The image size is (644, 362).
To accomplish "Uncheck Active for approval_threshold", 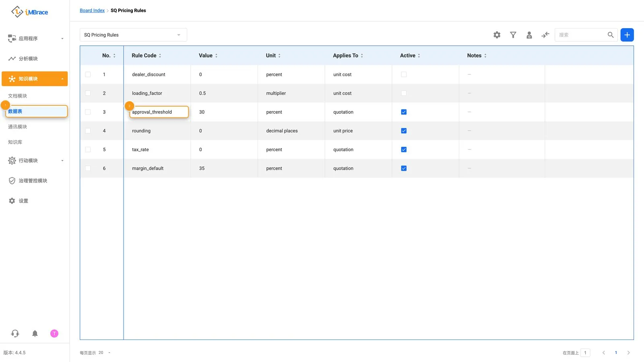I will [x=404, y=112].
